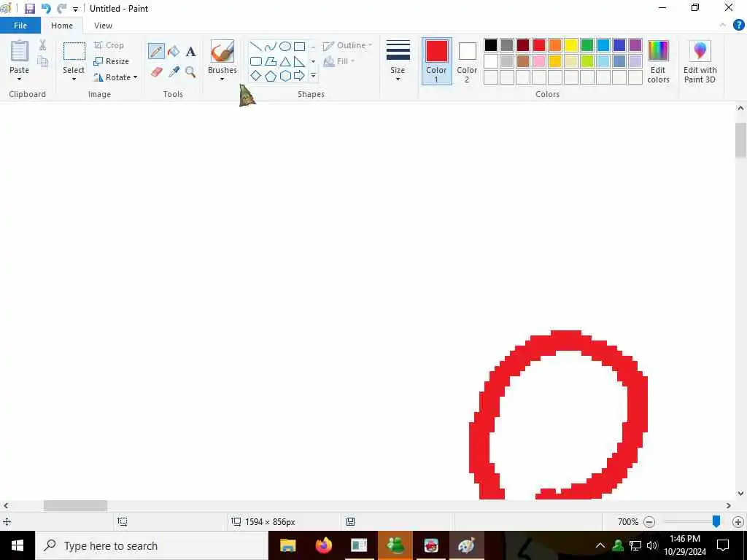Screen dimensions: 747x560
Task: Click the Copy icon
Action: coord(42,61)
